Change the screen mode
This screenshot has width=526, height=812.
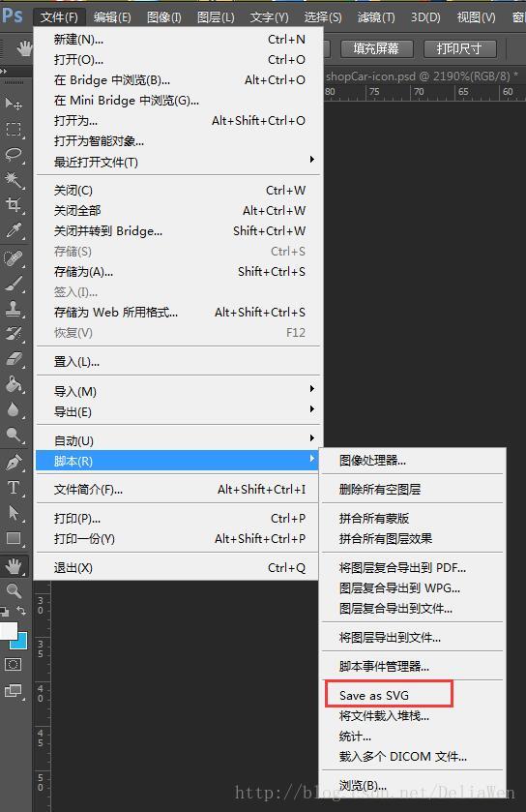tap(13, 691)
